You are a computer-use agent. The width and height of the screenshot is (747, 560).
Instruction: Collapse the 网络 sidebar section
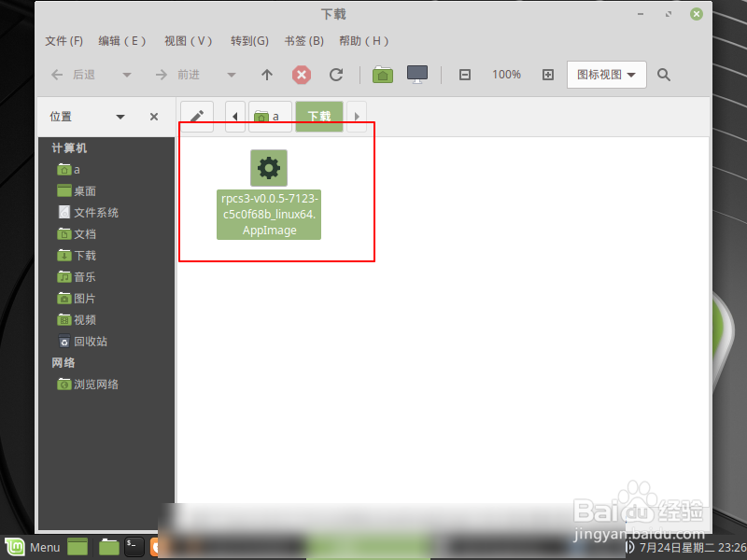[x=63, y=363]
